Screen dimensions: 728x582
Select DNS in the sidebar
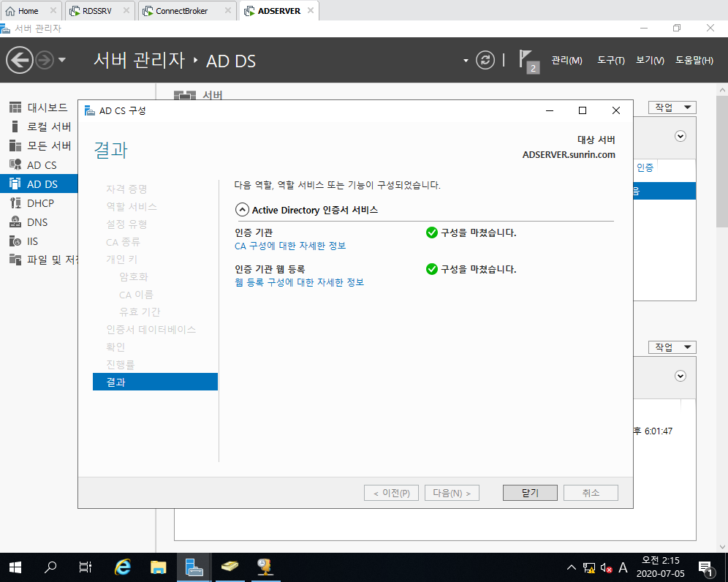tap(39, 222)
